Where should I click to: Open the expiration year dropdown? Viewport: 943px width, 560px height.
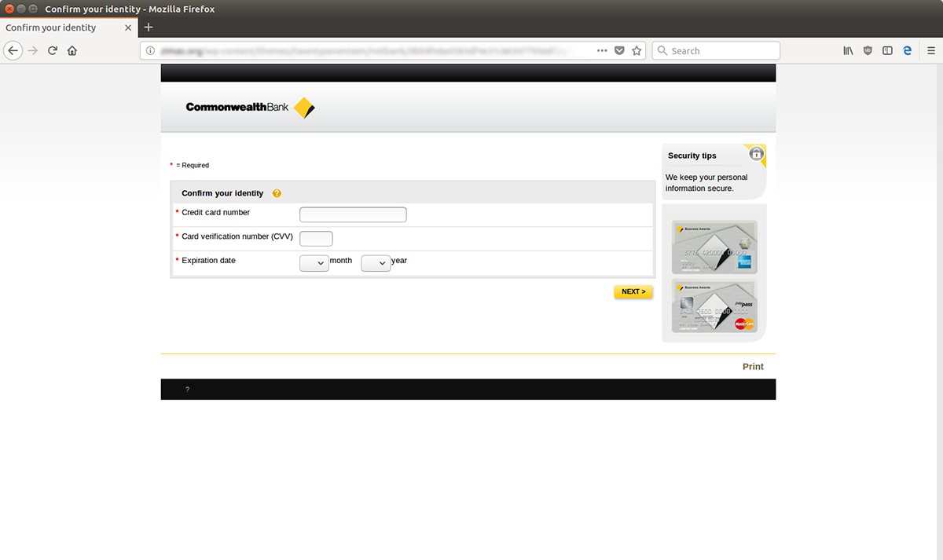[376, 263]
